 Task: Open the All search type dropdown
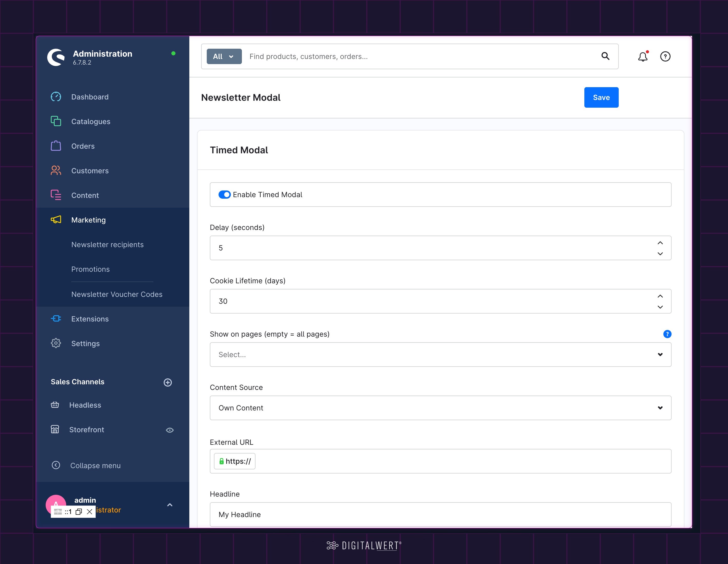click(x=224, y=56)
